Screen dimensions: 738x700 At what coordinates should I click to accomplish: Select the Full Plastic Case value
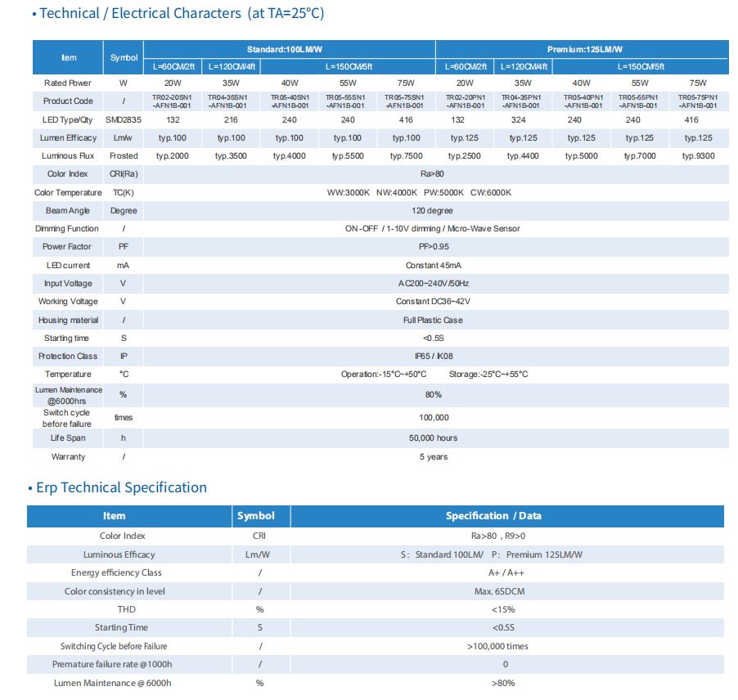pos(433,321)
